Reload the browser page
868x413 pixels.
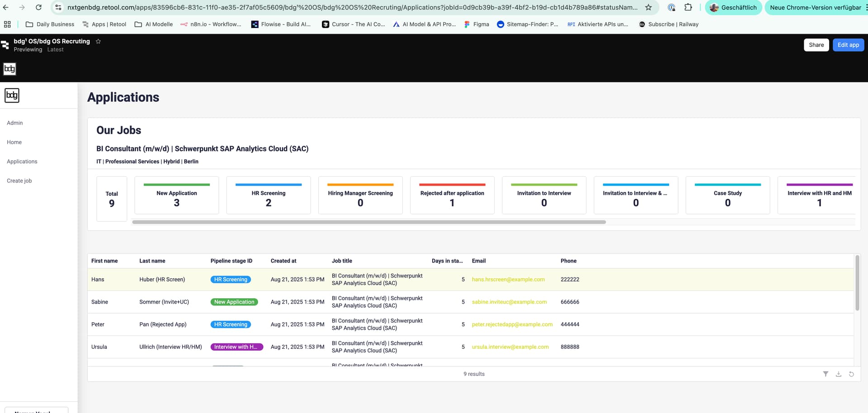[38, 7]
